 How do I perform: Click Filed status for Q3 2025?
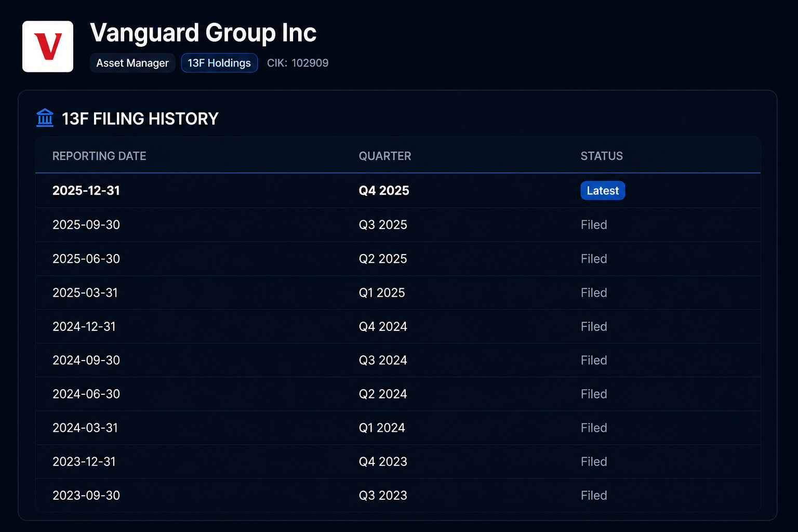point(594,225)
